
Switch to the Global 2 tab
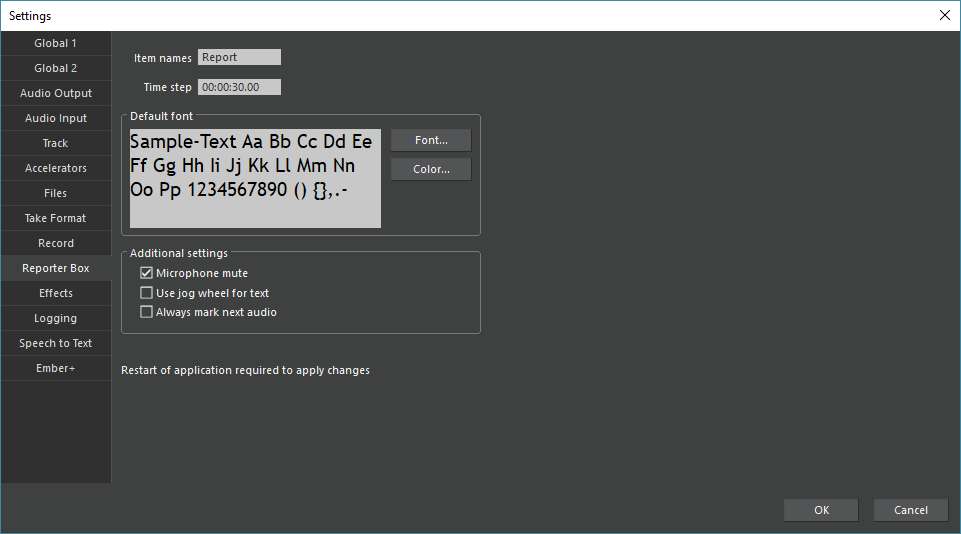pyautogui.click(x=55, y=68)
